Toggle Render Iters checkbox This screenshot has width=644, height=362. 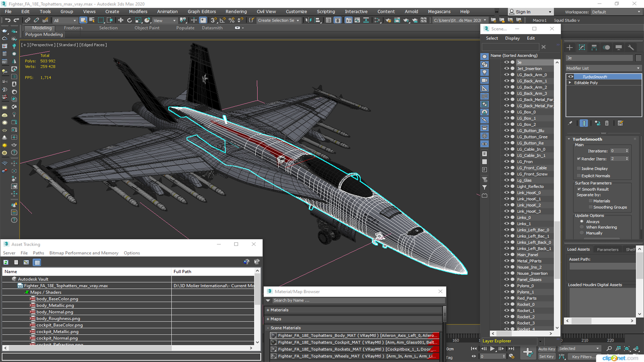pyautogui.click(x=579, y=159)
